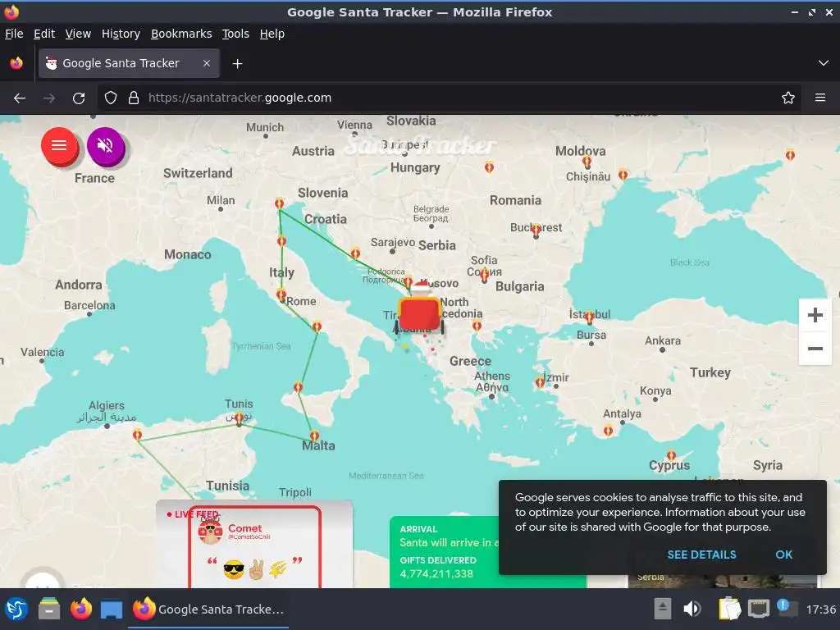Open removable media eject tray icon
The height and width of the screenshot is (630, 840).
click(663, 609)
